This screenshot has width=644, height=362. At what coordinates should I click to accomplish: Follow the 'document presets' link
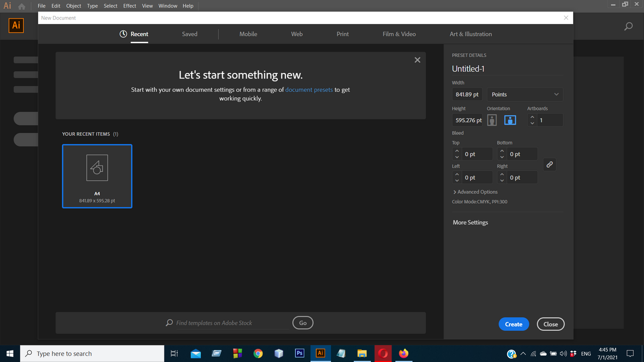click(309, 89)
